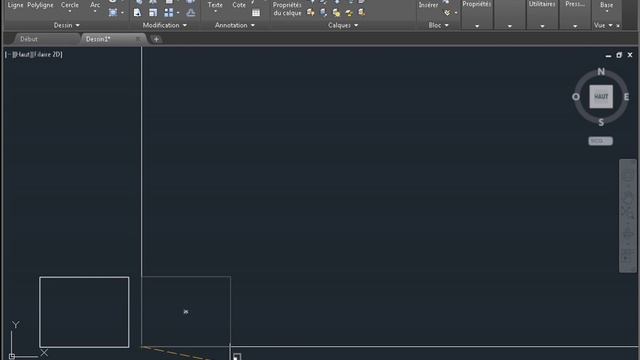Click the faded navigation bar on the right

click(628, 216)
